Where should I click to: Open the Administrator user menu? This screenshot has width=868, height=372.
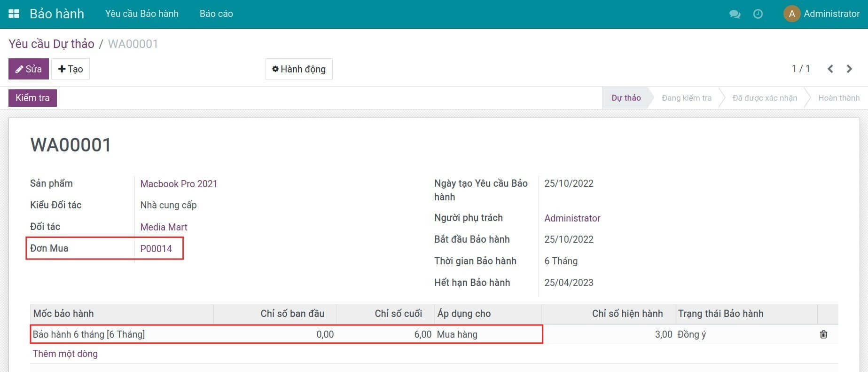point(831,14)
